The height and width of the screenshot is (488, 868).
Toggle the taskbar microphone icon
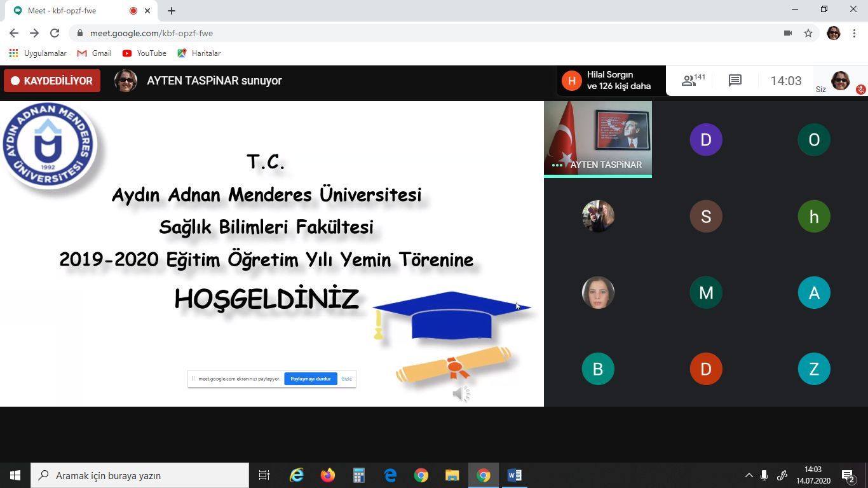coord(764,475)
